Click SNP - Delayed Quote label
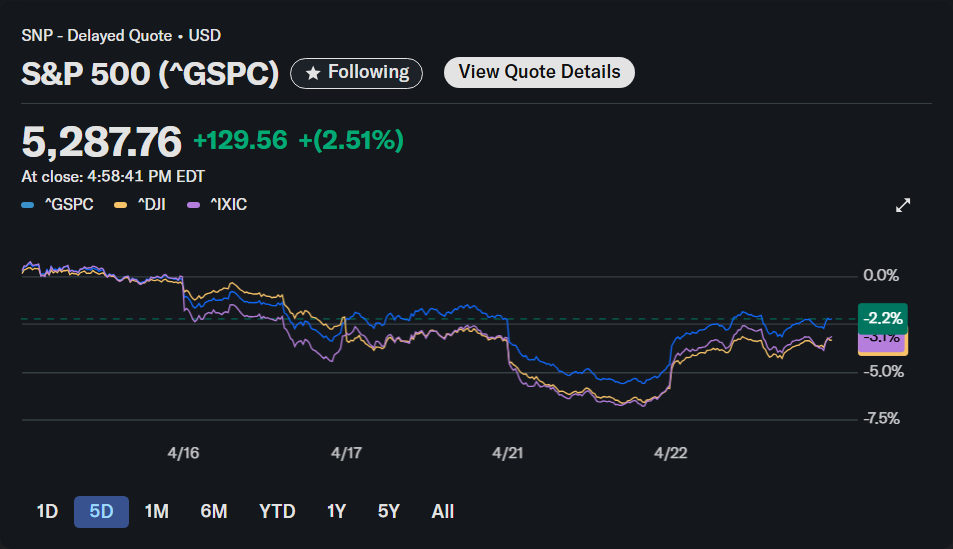This screenshot has height=549, width=953. [x=97, y=36]
